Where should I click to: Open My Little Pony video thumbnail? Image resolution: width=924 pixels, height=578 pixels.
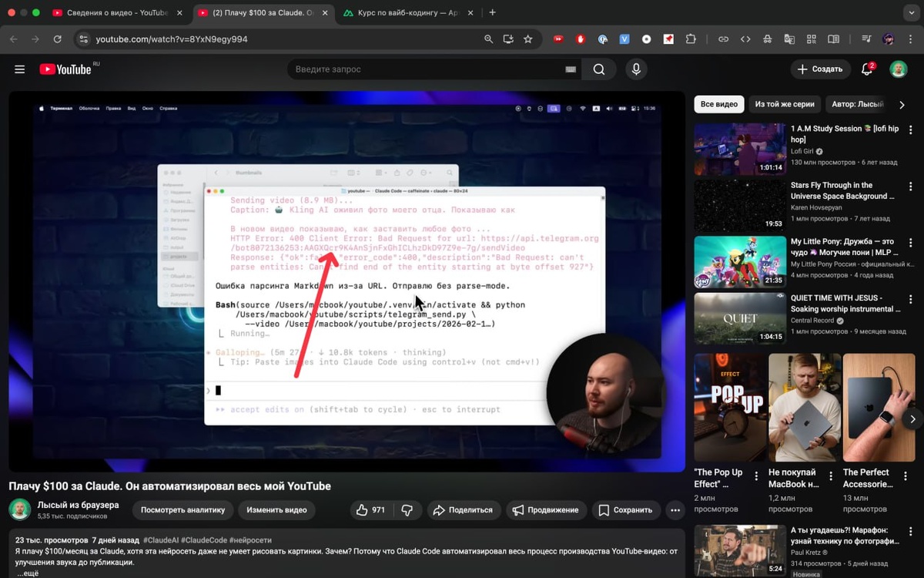(x=740, y=262)
